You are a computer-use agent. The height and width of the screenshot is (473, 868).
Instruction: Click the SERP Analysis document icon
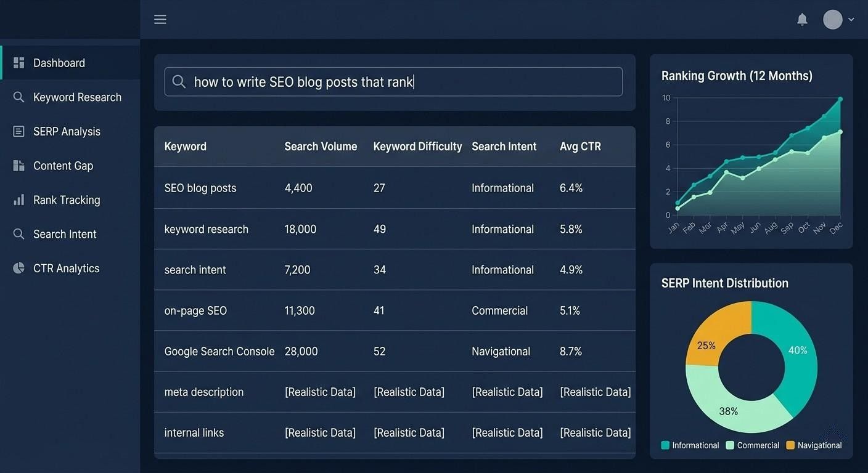coord(19,131)
